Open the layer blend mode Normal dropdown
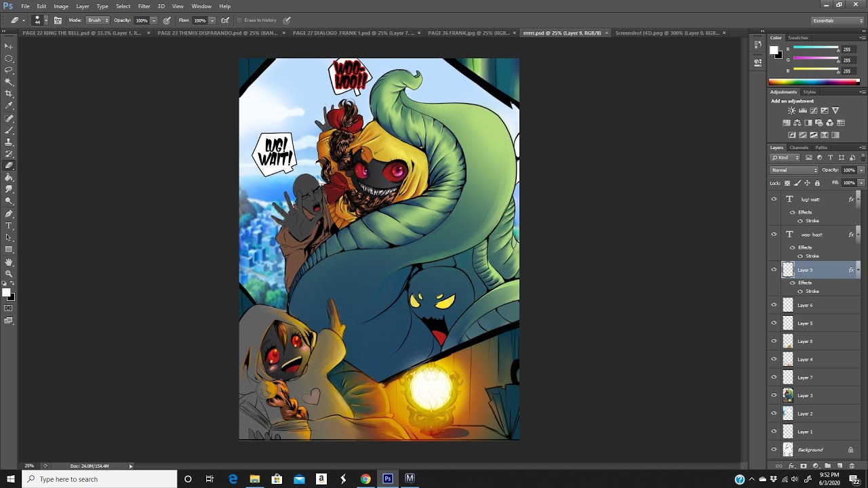The height and width of the screenshot is (488, 868). point(794,170)
